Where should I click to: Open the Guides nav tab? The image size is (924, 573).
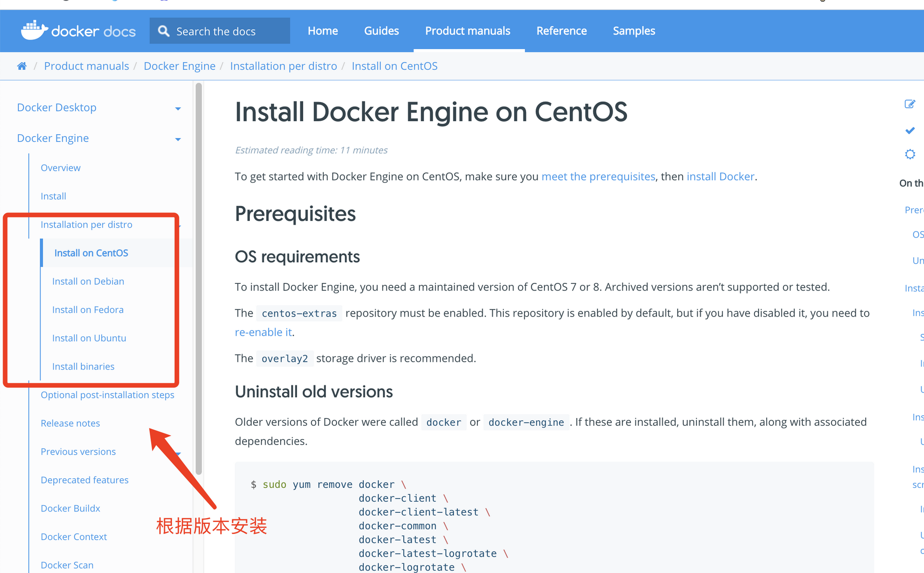382,31
